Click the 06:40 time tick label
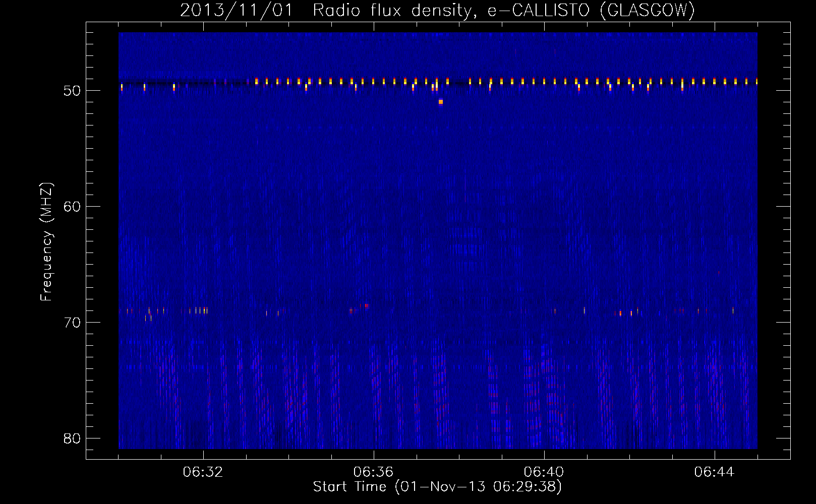816x504 pixels. click(544, 472)
